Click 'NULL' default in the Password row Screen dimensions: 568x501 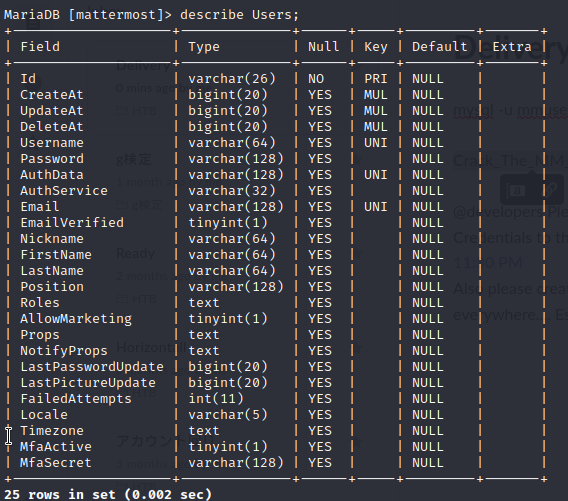(427, 159)
